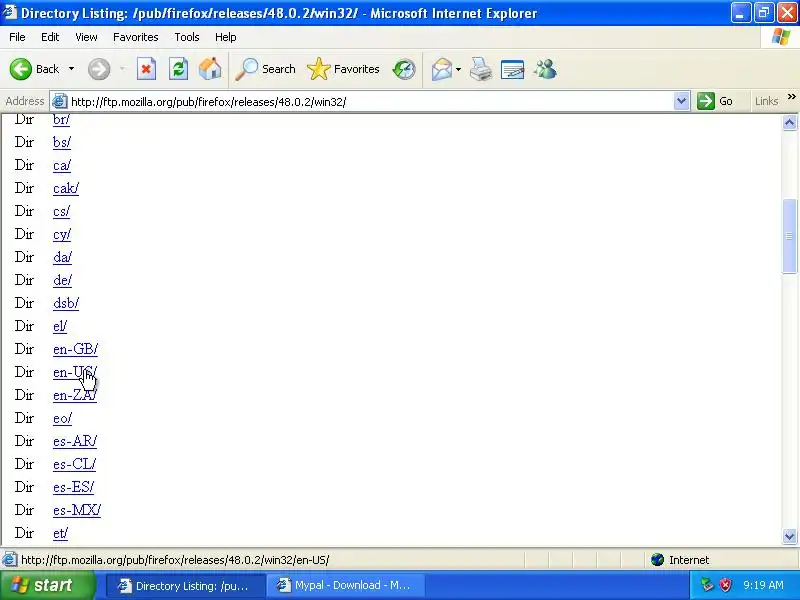Click the Go button
This screenshot has height=600, width=800.
coord(715,101)
